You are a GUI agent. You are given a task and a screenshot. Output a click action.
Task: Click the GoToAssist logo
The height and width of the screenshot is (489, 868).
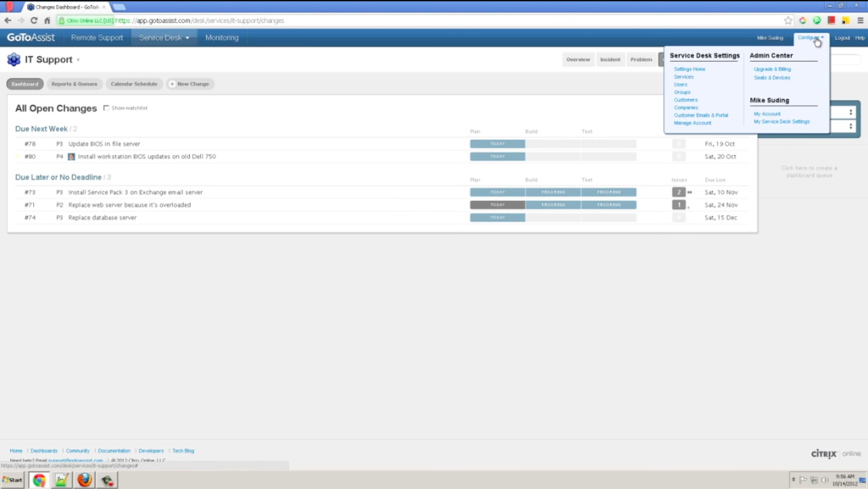[32, 36]
